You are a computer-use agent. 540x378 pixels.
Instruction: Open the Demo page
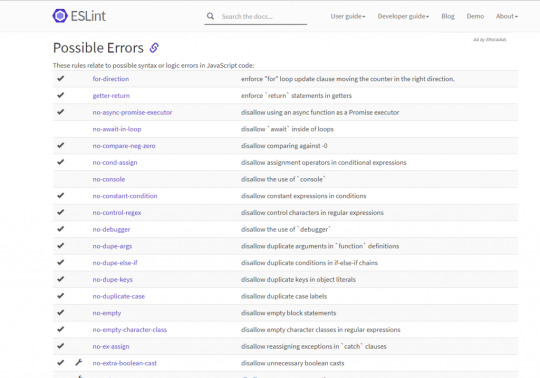(475, 16)
